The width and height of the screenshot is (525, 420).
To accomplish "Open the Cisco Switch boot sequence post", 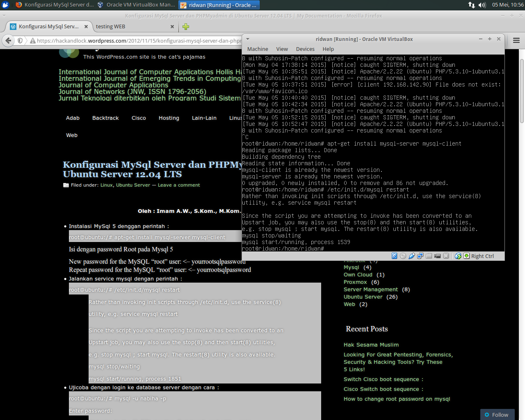I will [x=383, y=389].
